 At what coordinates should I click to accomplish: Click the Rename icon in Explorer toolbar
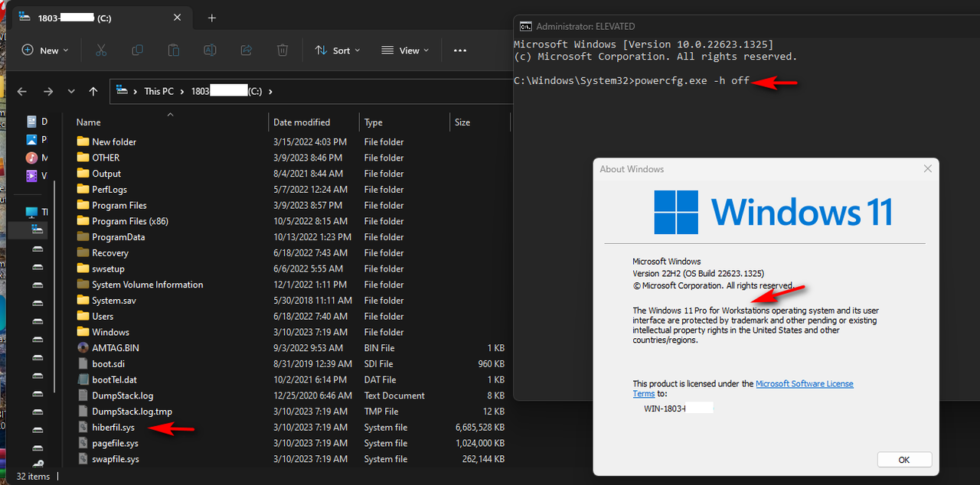click(x=210, y=50)
